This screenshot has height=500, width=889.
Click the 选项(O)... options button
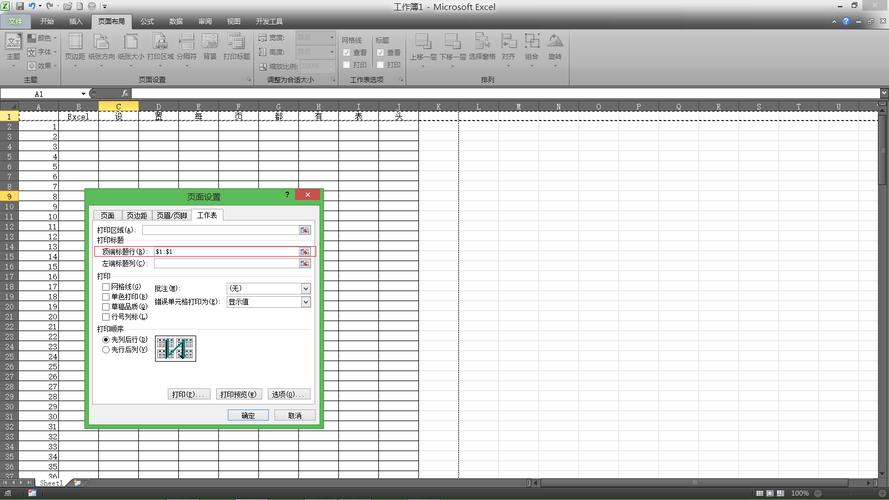[x=289, y=394]
